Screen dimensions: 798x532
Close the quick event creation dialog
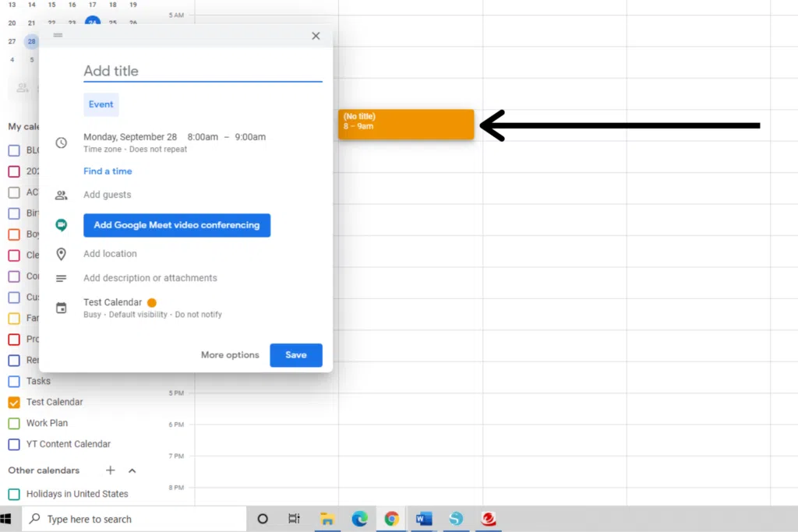point(316,36)
